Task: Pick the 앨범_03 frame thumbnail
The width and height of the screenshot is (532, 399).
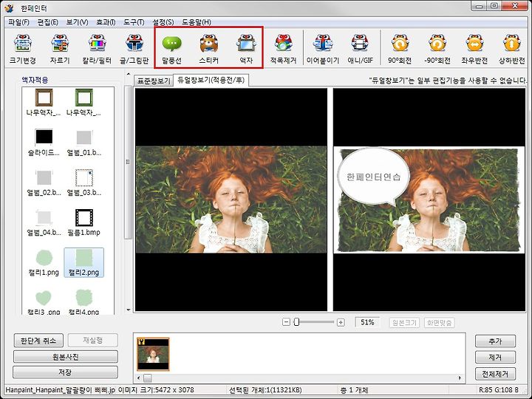Action: point(83,183)
